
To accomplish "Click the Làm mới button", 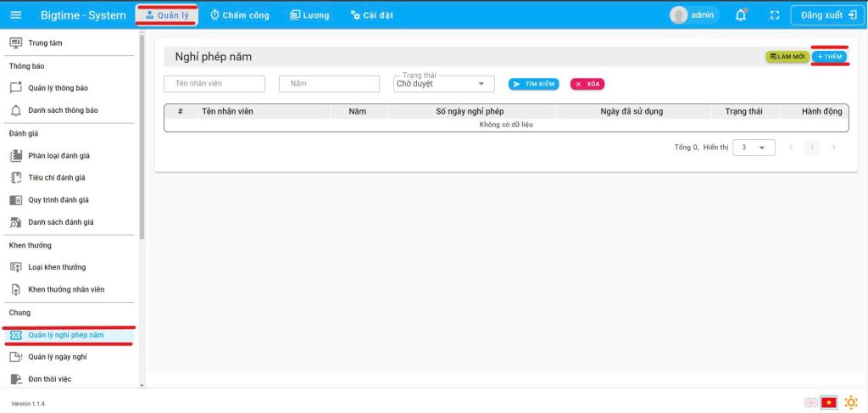I will click(787, 57).
